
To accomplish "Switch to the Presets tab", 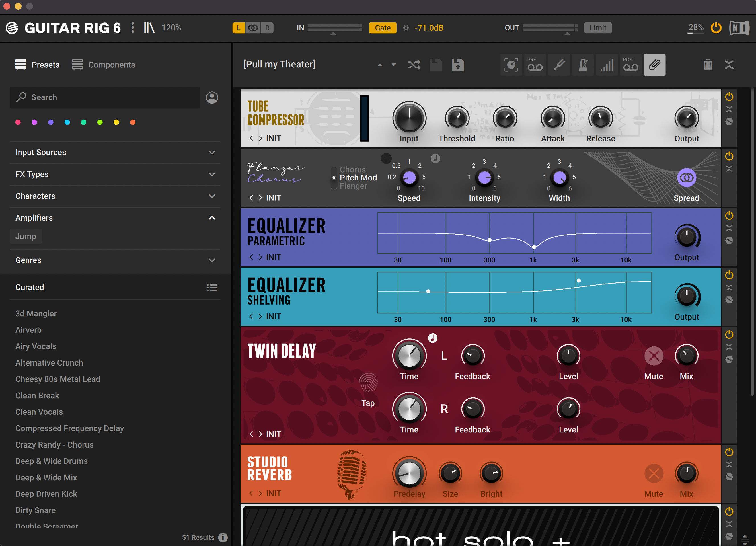I will click(37, 65).
